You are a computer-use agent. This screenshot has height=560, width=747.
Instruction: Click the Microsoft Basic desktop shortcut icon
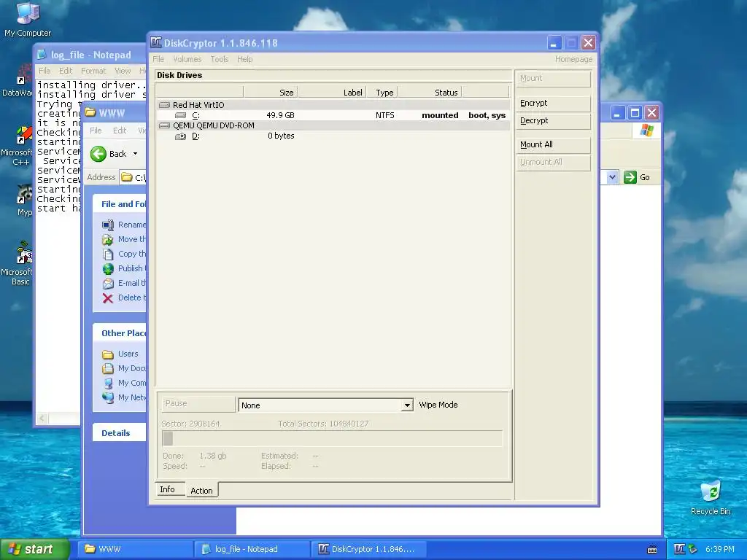24,252
